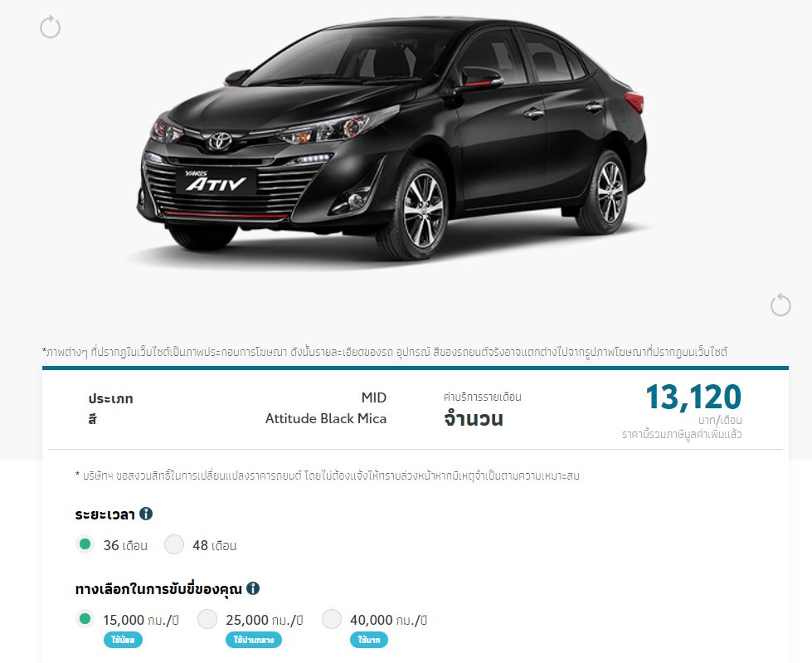Screen dimensions: 812x663
Task: Click the ทางเลือกในการขับขี่ของคุณ heading
Action: point(158,589)
